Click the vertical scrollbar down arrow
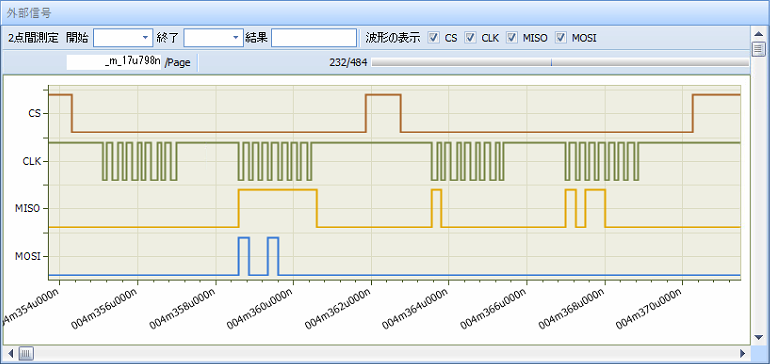 [x=759, y=337]
